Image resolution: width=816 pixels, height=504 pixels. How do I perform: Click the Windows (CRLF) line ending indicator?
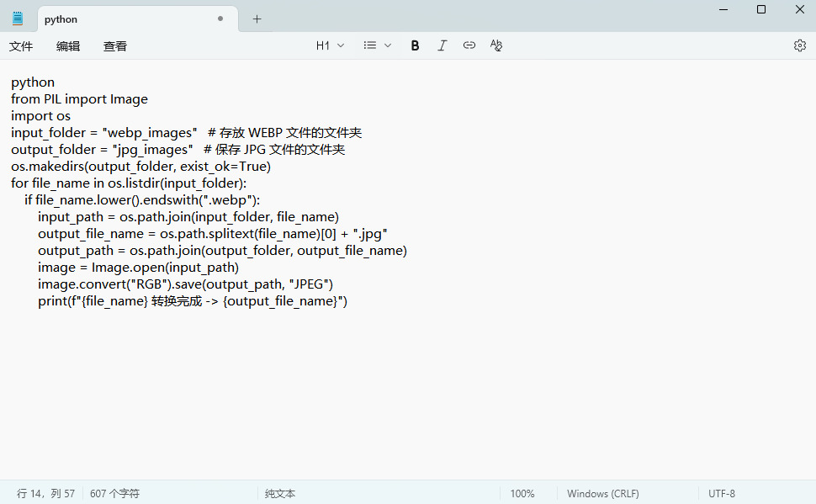pyautogui.click(x=602, y=493)
